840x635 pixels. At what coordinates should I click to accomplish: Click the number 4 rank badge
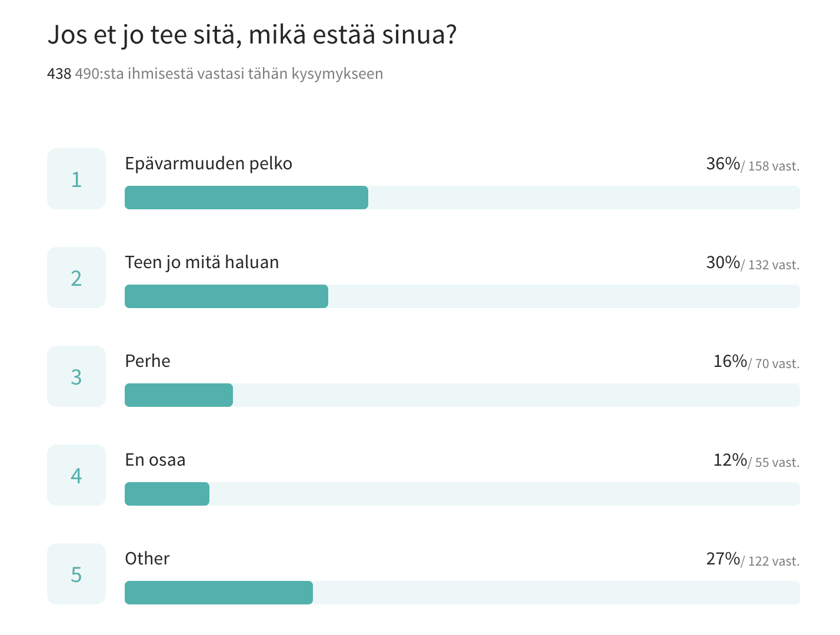(76, 475)
